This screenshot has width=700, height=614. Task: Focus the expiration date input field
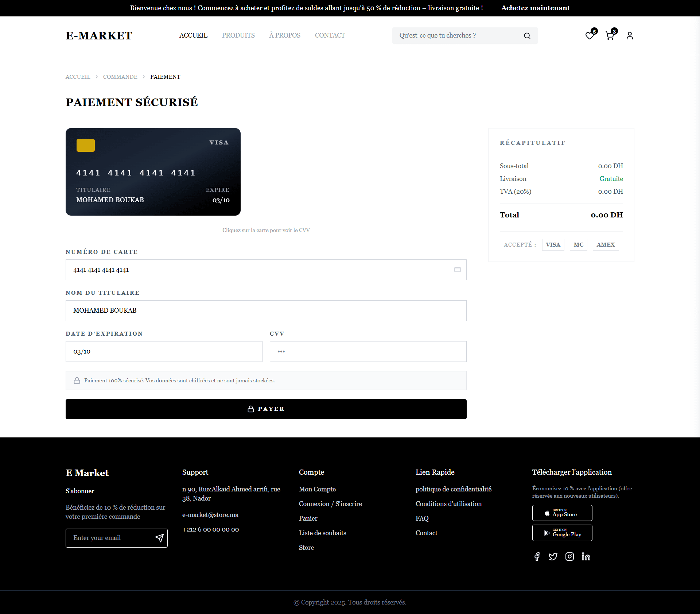(x=164, y=351)
